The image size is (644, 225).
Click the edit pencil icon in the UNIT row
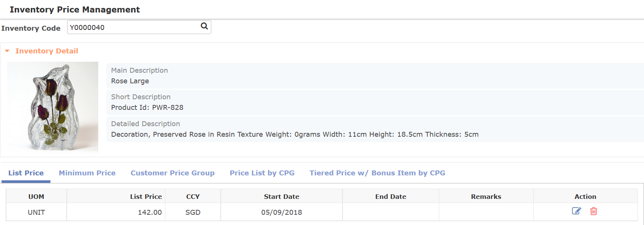point(576,211)
